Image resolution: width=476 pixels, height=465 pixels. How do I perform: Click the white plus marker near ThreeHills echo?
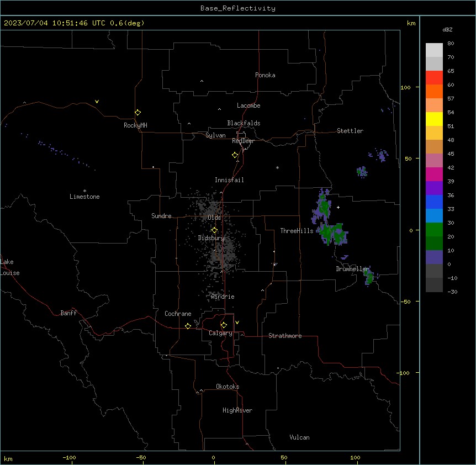[x=338, y=207]
